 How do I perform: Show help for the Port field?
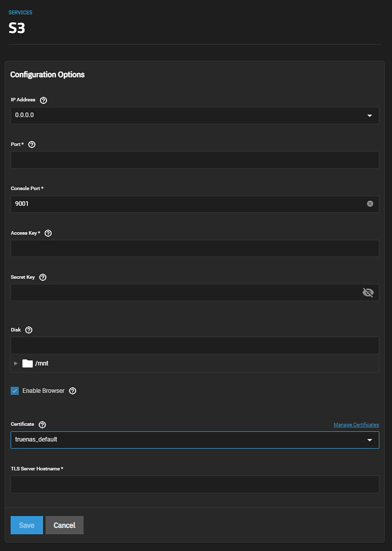[31, 144]
